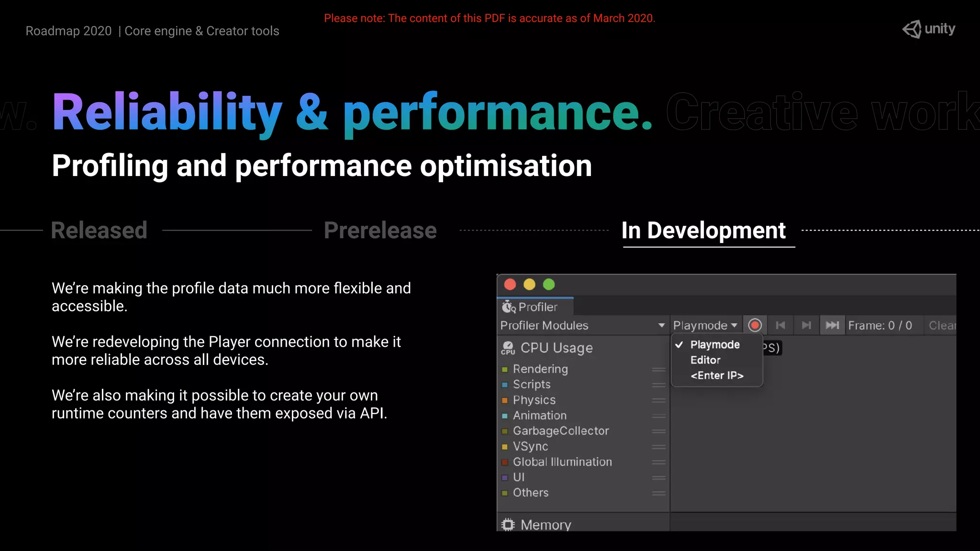
Task: Select Editor in the target menu
Action: (x=705, y=360)
